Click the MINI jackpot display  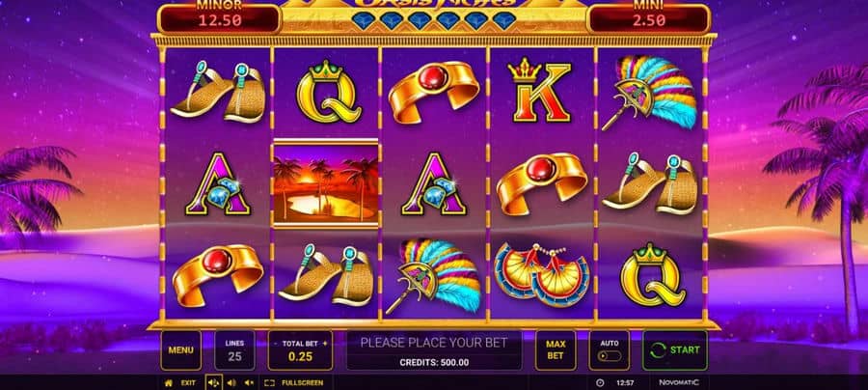click(x=648, y=18)
